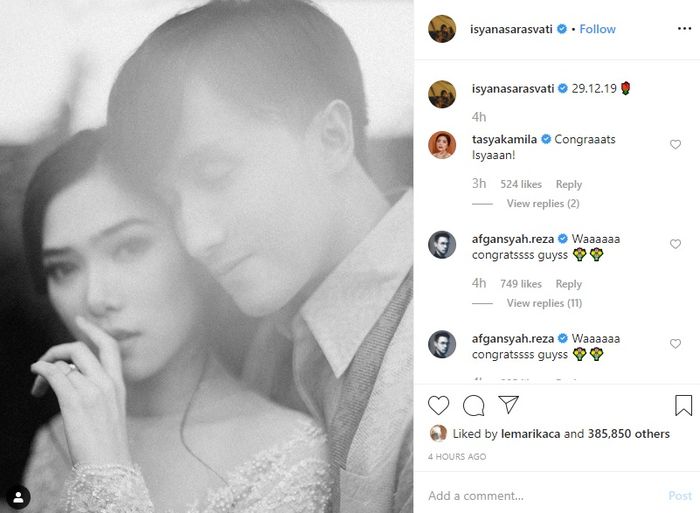
Task: Reply to afgansyah.reza's 749-likes comment
Action: tap(569, 284)
